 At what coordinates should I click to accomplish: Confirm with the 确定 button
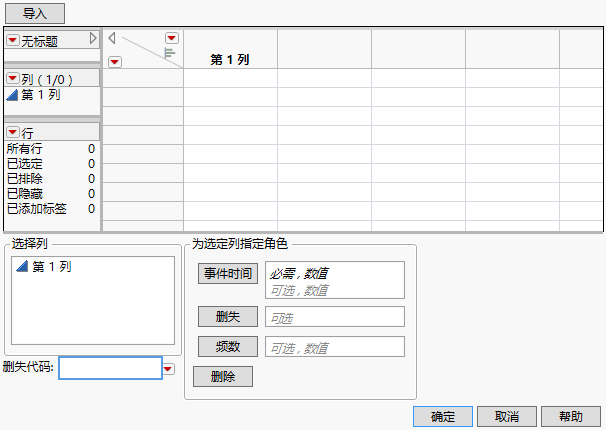[x=443, y=416]
